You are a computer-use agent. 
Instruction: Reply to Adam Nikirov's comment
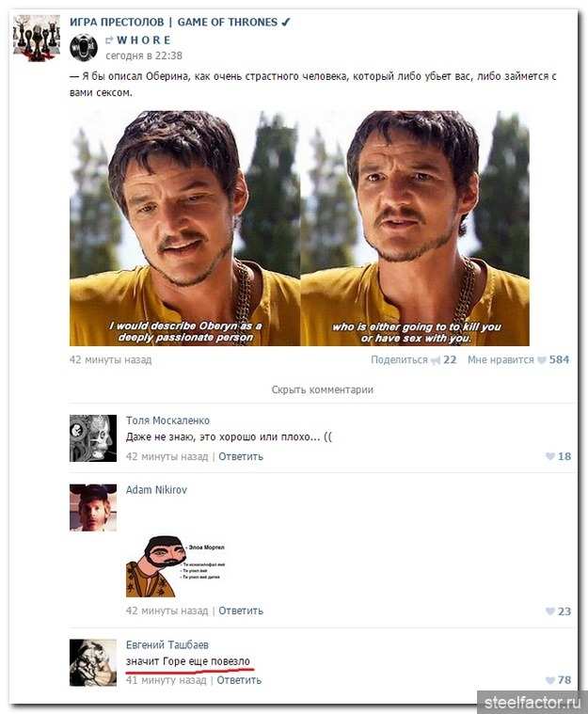[241, 611]
